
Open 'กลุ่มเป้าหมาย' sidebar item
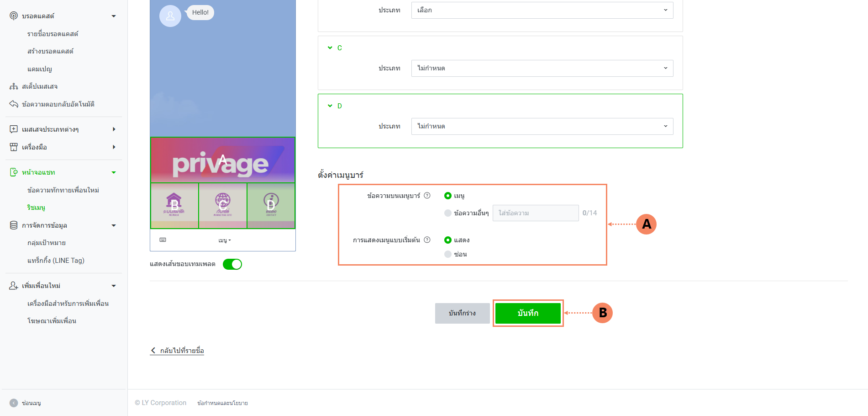pos(47,243)
